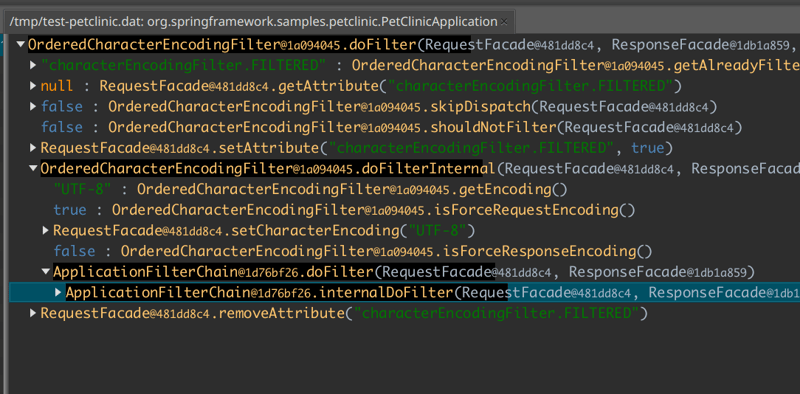Expand the setCharacterEncoding("UTF-8") row

coord(46,231)
